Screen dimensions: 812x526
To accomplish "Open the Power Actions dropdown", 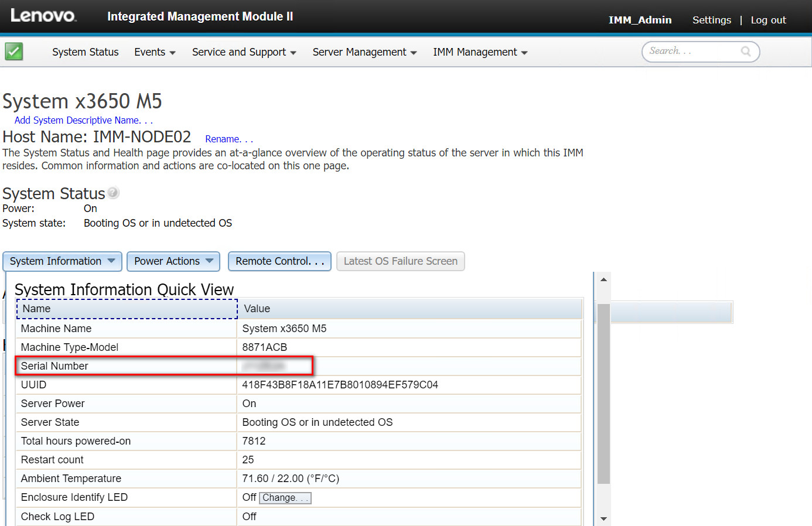I will point(173,261).
